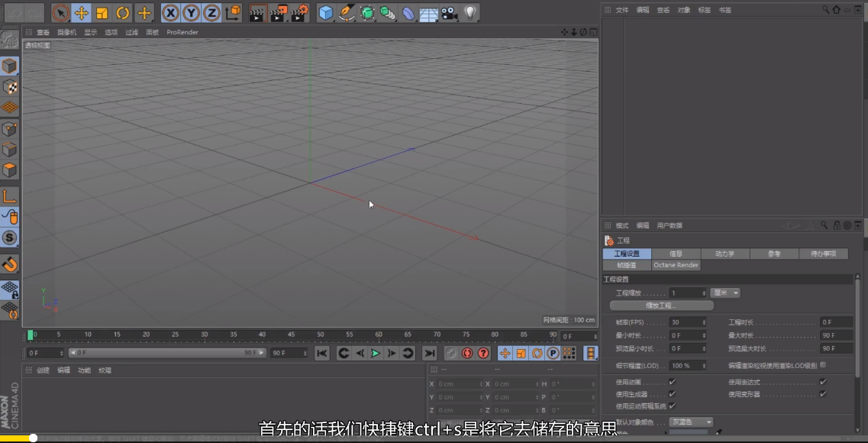Image resolution: width=868 pixels, height=443 pixels.
Task: Switch to Points mode in left toolbar
Action: pos(9,129)
